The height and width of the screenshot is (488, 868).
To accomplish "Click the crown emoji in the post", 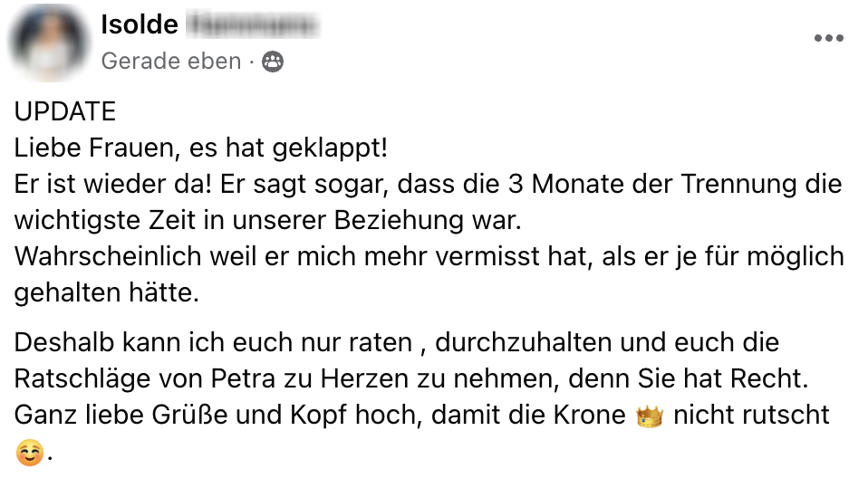I will (x=650, y=416).
